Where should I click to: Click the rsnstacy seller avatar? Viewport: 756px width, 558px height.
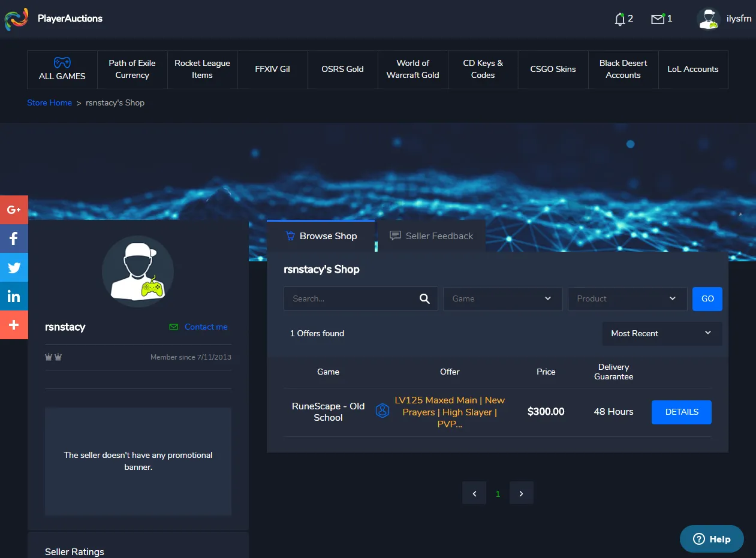pos(138,272)
